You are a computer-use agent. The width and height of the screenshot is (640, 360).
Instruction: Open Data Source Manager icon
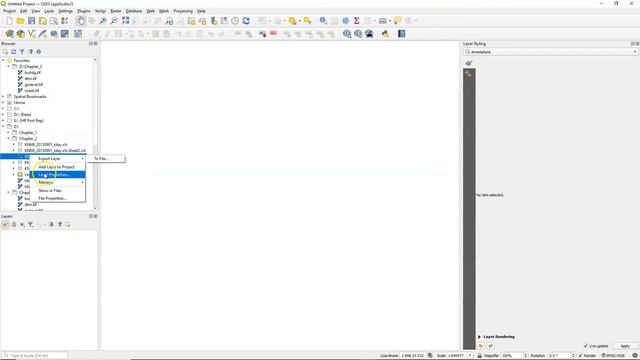click(9, 34)
